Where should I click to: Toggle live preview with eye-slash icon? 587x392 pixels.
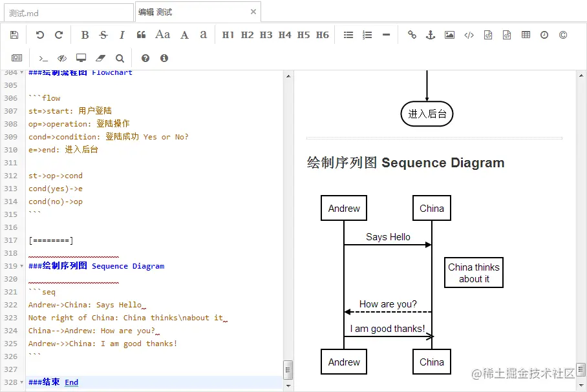(x=62, y=58)
